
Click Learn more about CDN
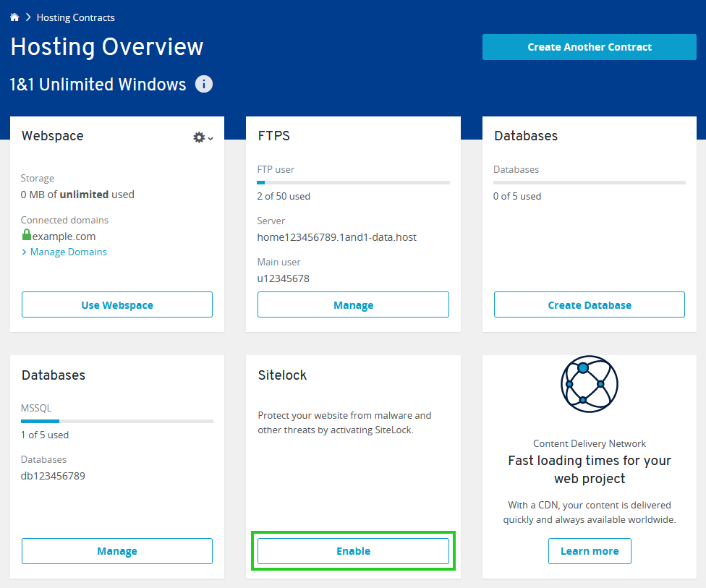[x=590, y=551]
